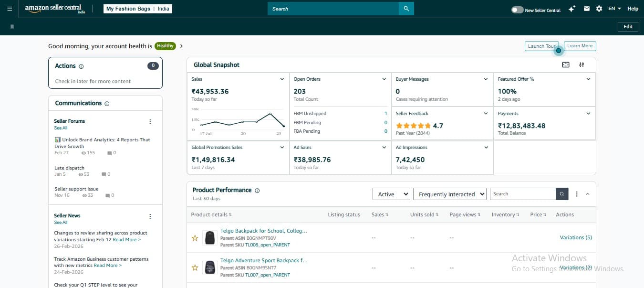The image size is (644, 288).
Task: Open the EN language dropdown
Action: point(614,9)
